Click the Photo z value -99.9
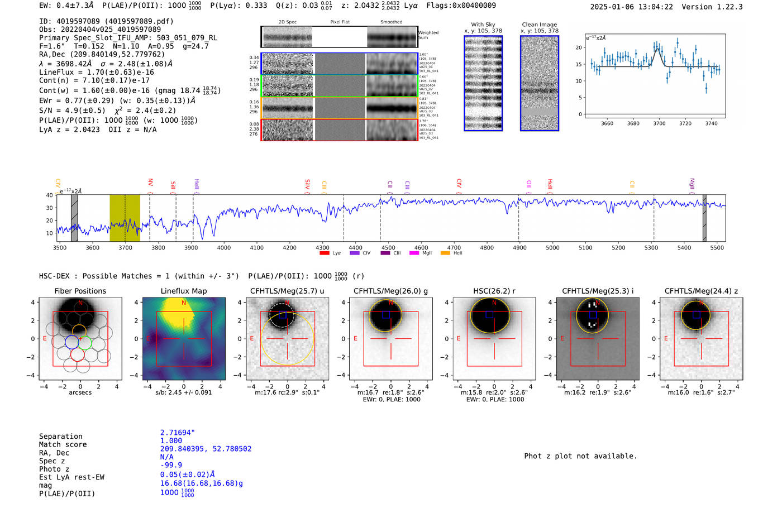 click(171, 465)
